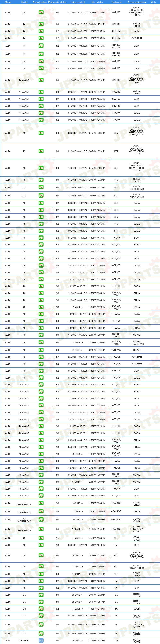This screenshot has width=160, height=644.
Task: Click the CGFA, CGEA engine code cell
Action: coord(137,641)
